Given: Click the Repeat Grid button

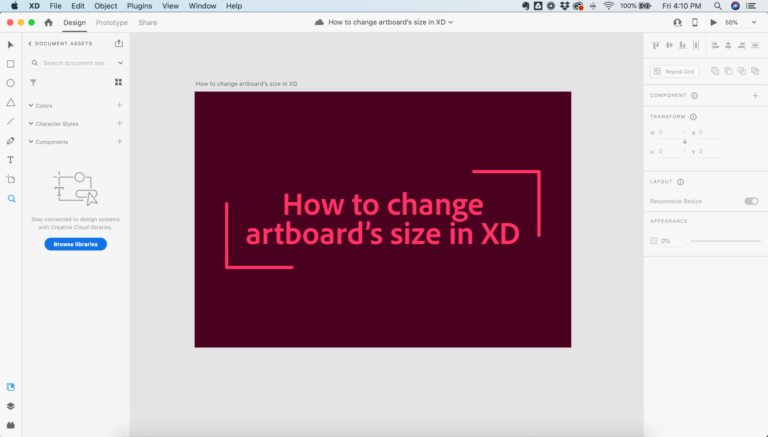Looking at the screenshot, I should pos(675,71).
